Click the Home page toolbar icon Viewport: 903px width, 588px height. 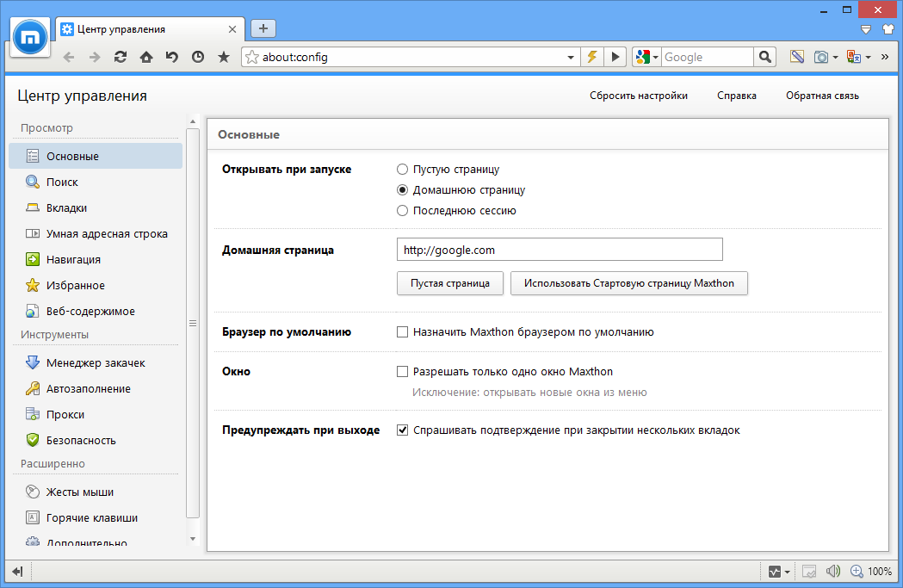146,58
